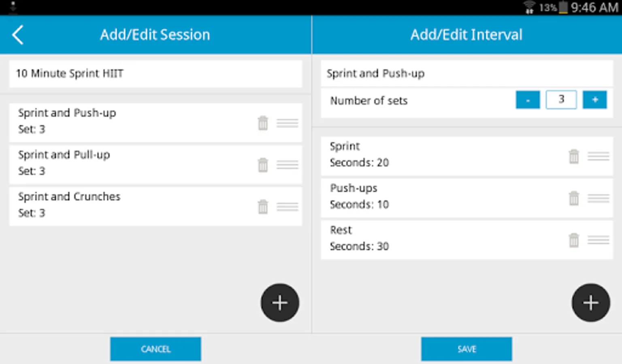Viewport: 622px width, 364px height.
Task: Click the number of sets value field
Action: point(561,100)
